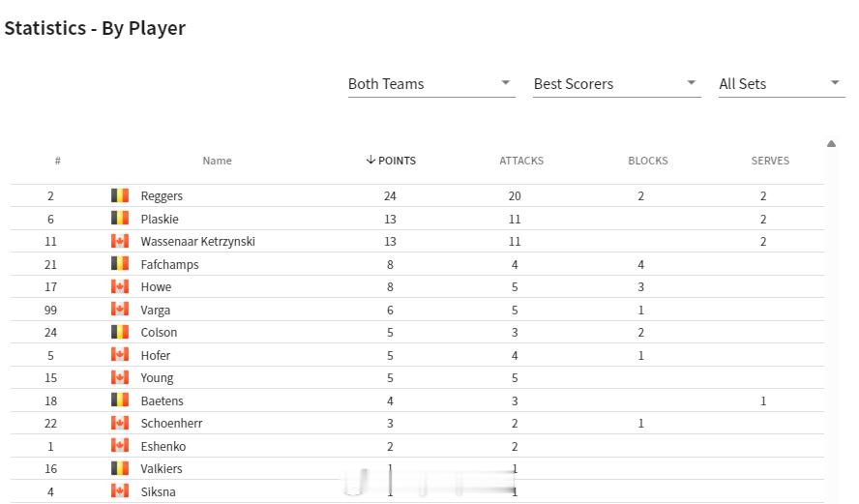Click Canadian flag beside Wassenaar Ketrzynski
The height and width of the screenshot is (504, 859).
(120, 241)
